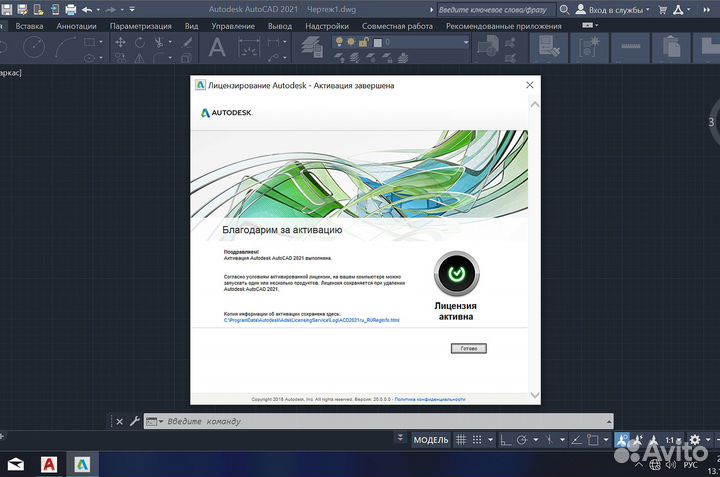Toggle ortho mode in status bar
Screen dimensions: 720x477
505,440
